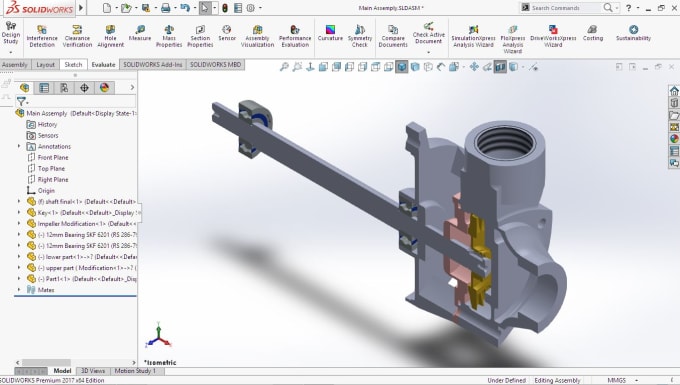This screenshot has height=385, width=680.
Task: Open the 3D Views tab
Action: click(93, 371)
